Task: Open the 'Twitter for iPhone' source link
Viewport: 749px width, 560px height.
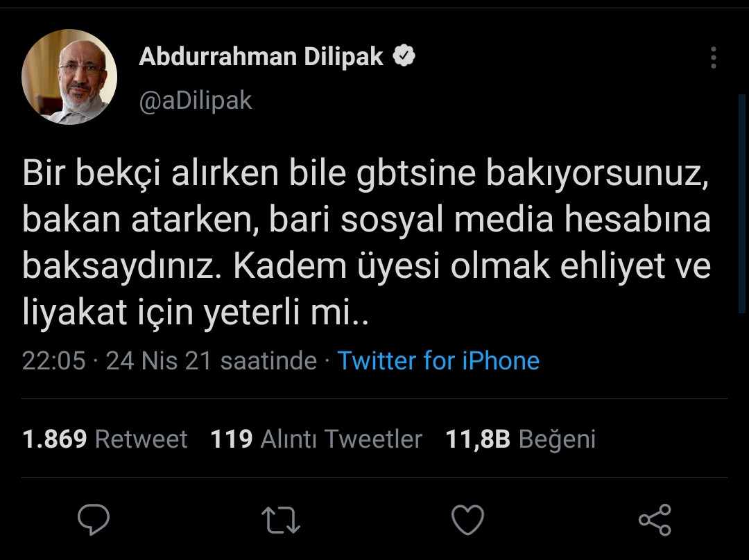Action: click(438, 360)
